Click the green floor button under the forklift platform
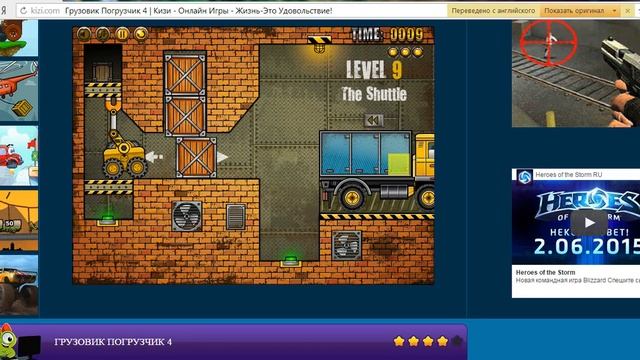 [108, 220]
